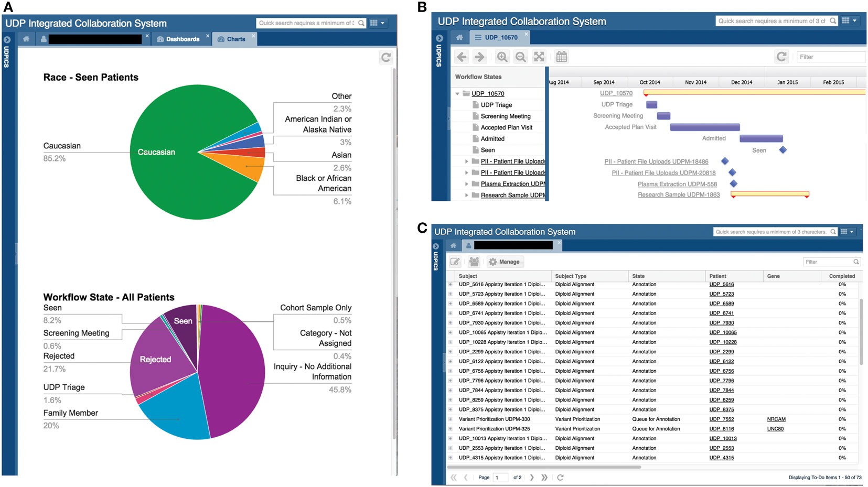Expand the UDP_5723 Appistry row

click(x=451, y=294)
